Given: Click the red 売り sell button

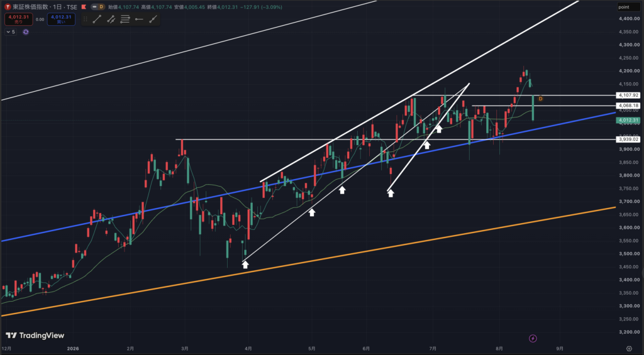Looking at the screenshot, I should point(18,19).
